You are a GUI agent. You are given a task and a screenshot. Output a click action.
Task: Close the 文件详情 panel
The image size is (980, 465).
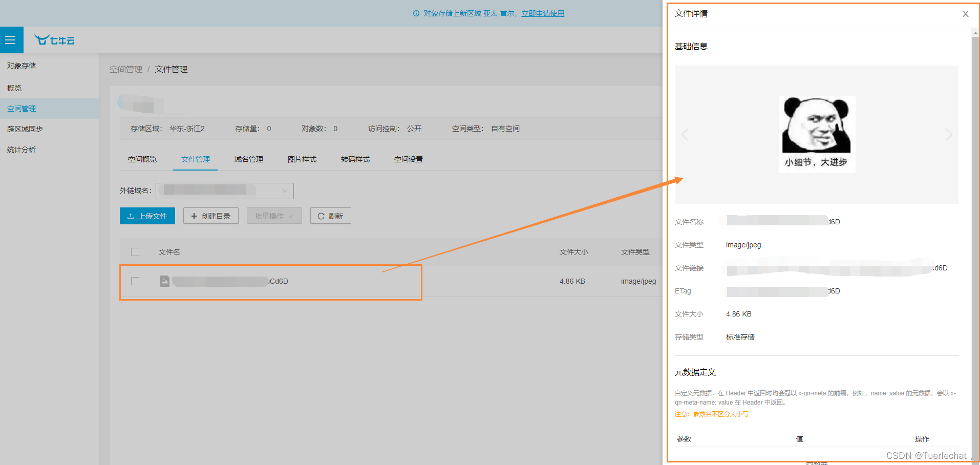(965, 14)
